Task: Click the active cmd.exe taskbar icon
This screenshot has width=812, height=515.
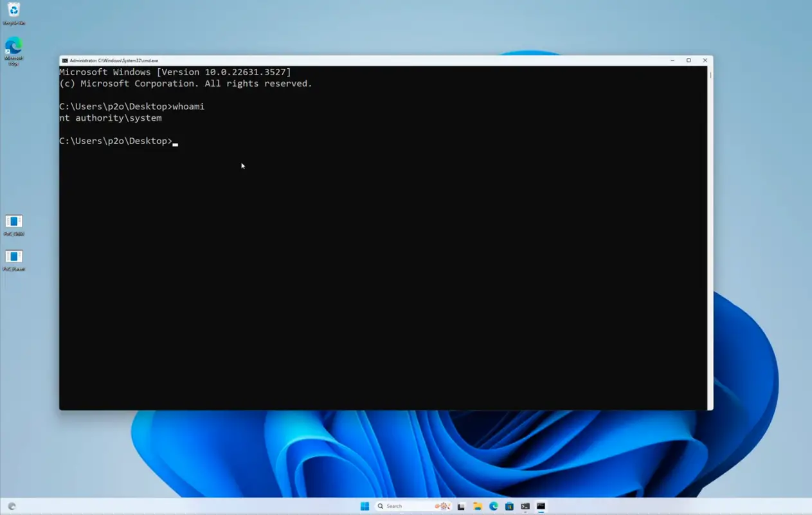Action: (541, 507)
